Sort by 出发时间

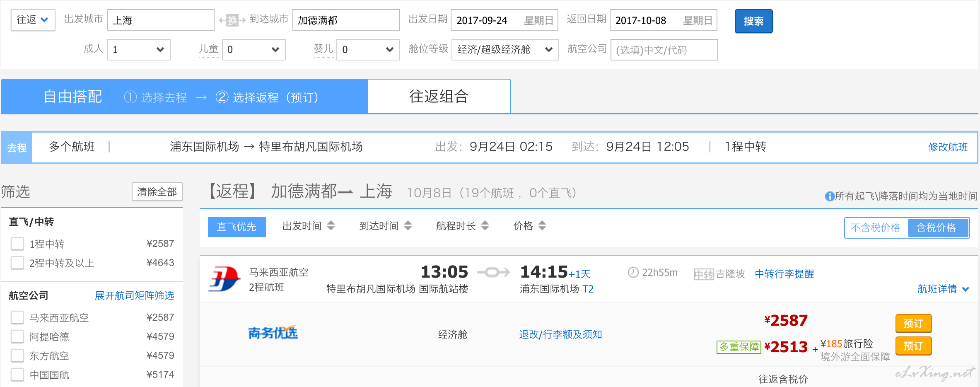(302, 226)
